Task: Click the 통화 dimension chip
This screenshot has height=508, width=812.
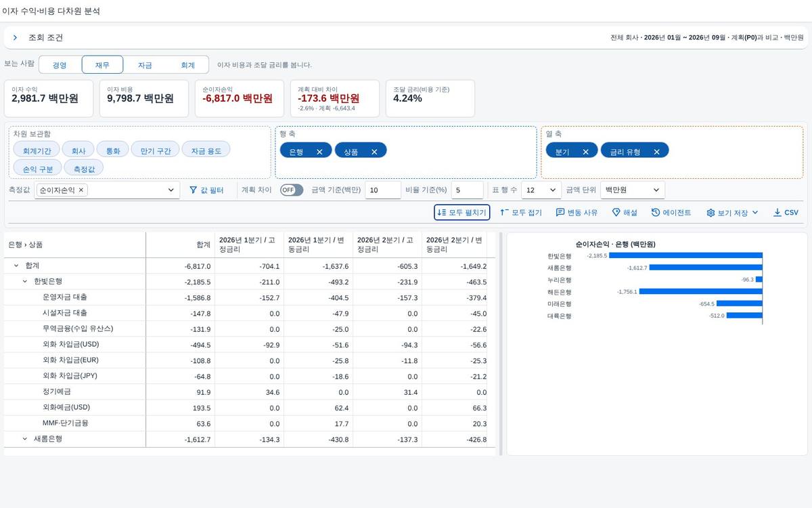Action: 113,151
